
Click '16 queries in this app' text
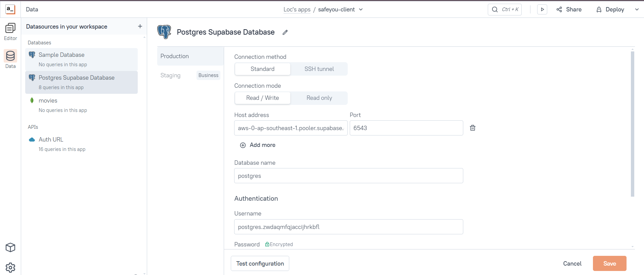(x=62, y=149)
